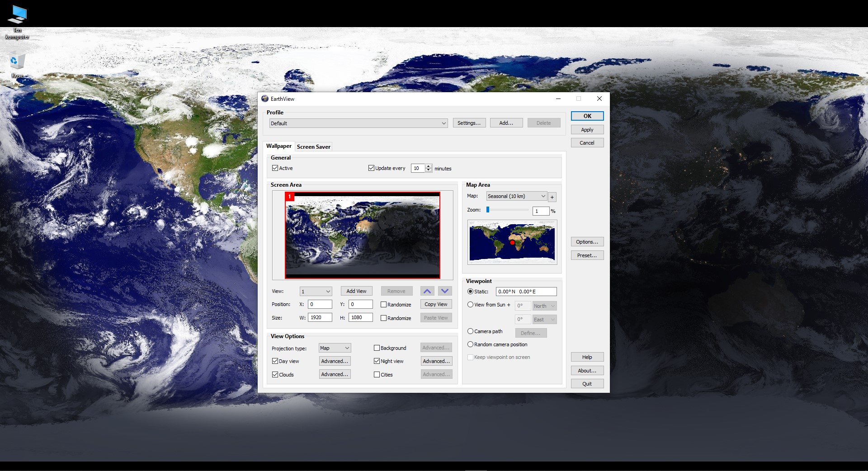Viewport: 868px width, 471px height.
Task: Click the Help button
Action: pos(587,357)
